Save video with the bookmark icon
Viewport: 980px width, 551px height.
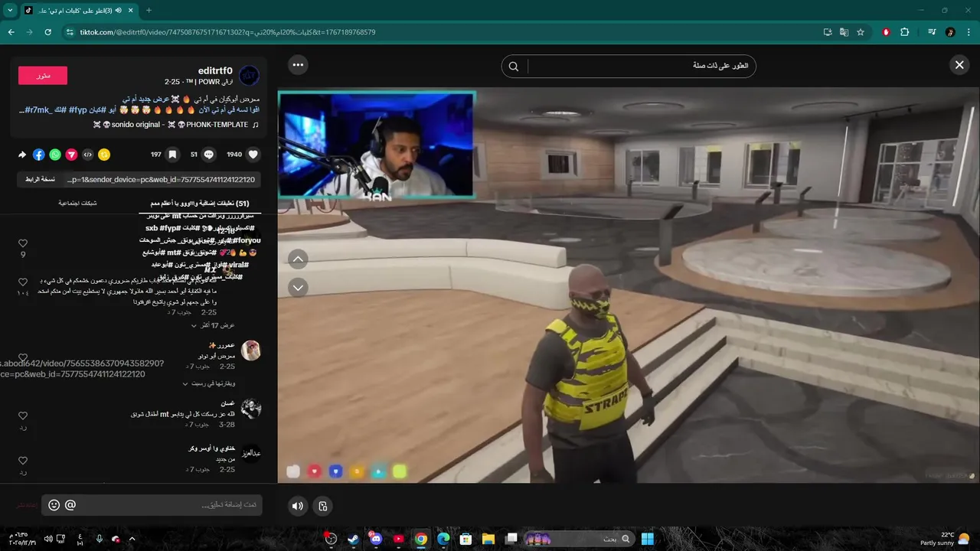pyautogui.click(x=173, y=155)
